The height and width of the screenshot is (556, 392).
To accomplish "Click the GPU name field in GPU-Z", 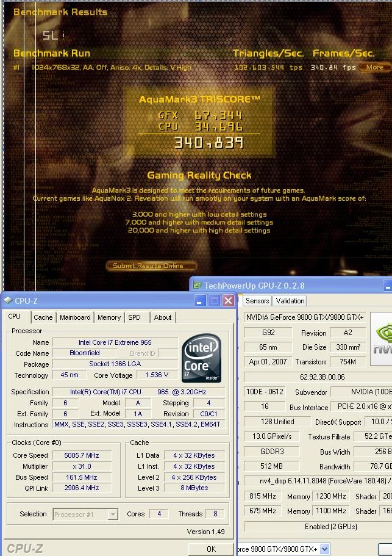I will [x=305, y=317].
